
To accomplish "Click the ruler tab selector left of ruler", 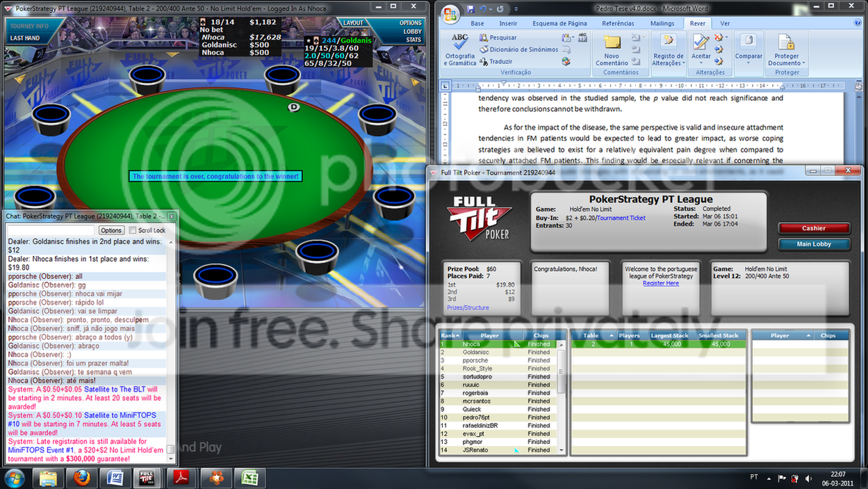I will coord(445,86).
